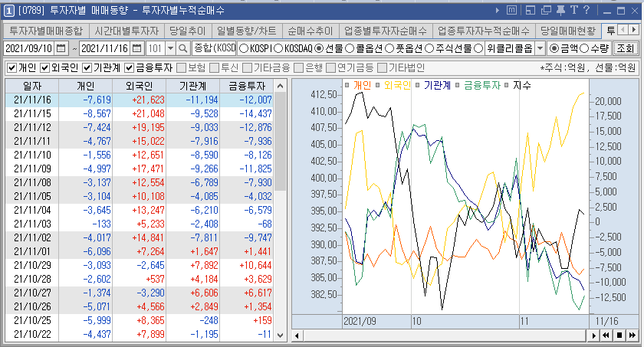This screenshot has height=347, width=644.
Task: Click the chart horizontal scrollbar track
Action: pos(445,336)
